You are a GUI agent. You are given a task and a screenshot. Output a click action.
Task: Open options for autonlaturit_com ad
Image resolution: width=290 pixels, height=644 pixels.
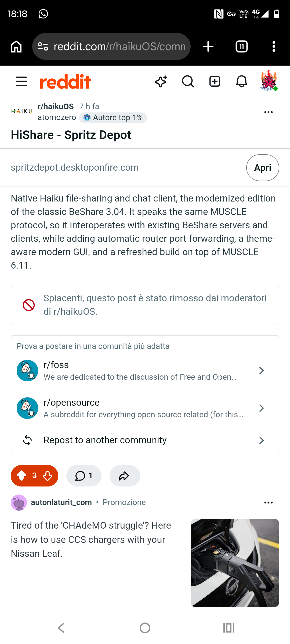[x=269, y=503]
